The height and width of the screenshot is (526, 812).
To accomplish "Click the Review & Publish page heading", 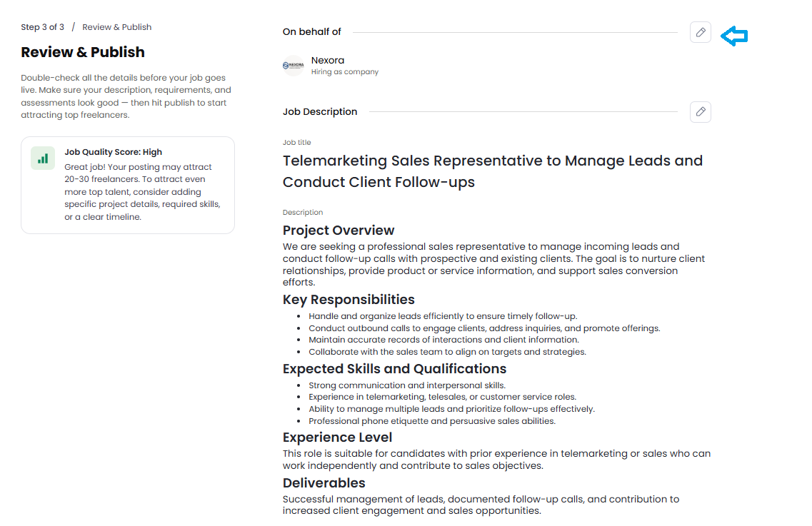I will tap(83, 52).
